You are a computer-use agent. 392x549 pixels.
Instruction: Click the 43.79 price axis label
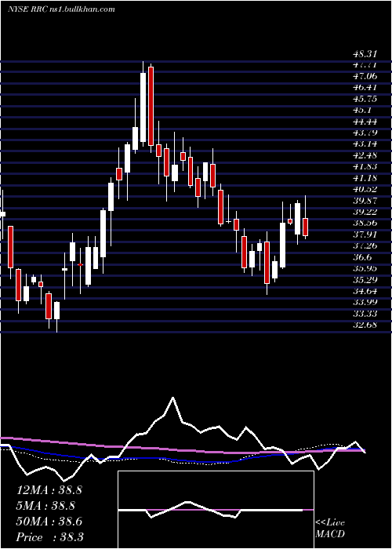(x=365, y=133)
